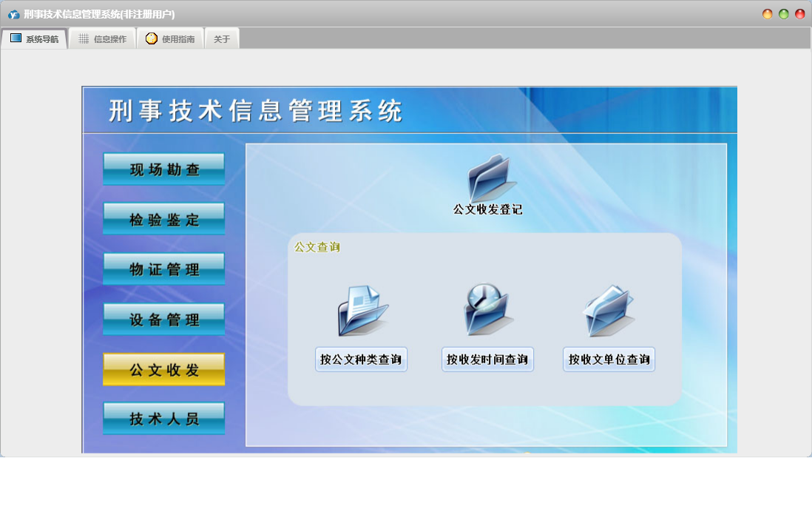Viewport: 812px width, 532px height.
Task: Click the app logo icon in the title bar
Action: [x=13, y=15]
